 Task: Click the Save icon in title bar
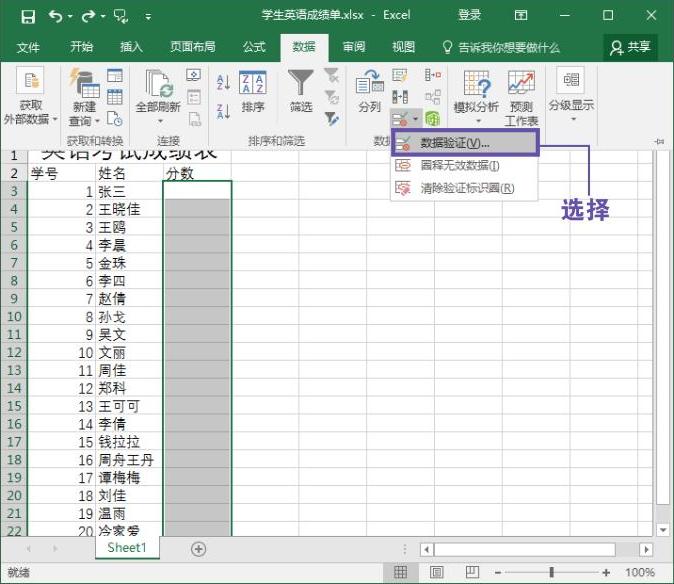(27, 16)
